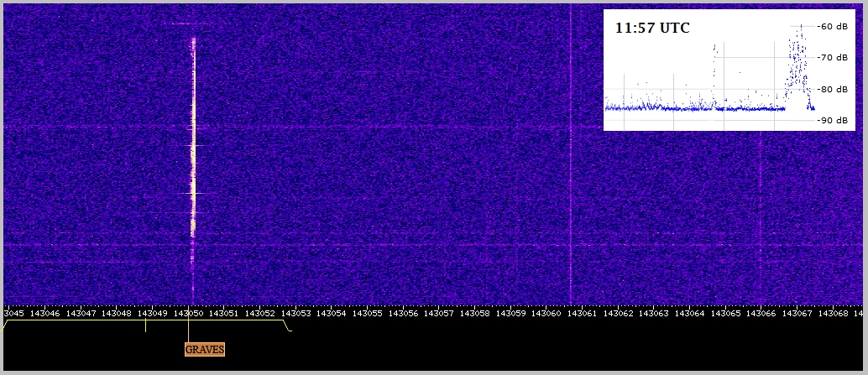
Task: Click the 143050 frequency tick label
Action: [x=189, y=313]
